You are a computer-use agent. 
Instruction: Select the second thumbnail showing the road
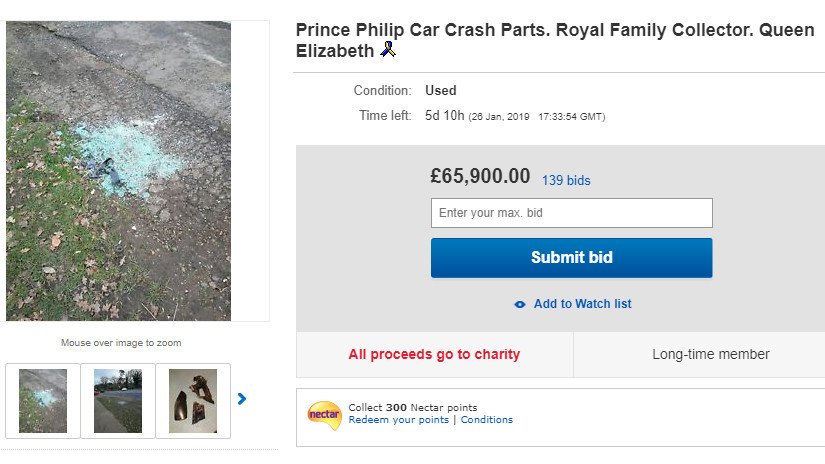pos(118,400)
